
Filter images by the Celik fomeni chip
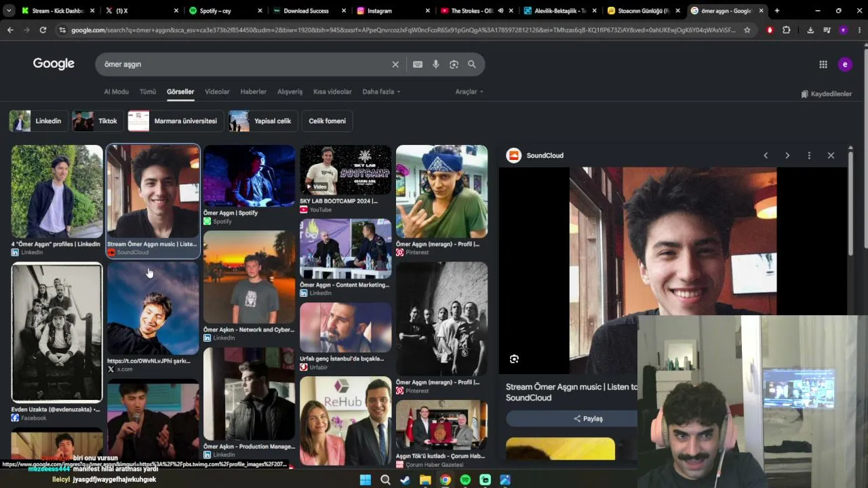tap(327, 121)
